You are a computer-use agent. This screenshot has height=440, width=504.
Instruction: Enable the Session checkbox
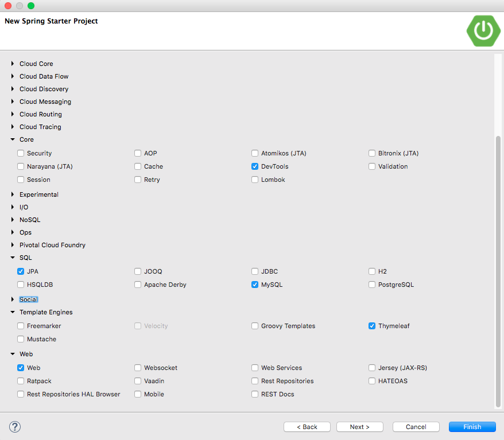pos(21,180)
